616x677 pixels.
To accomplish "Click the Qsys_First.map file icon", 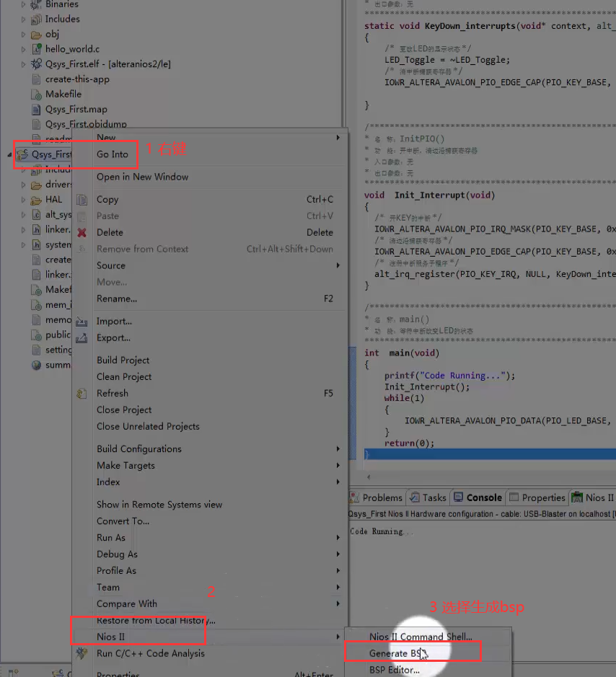I will (37, 110).
